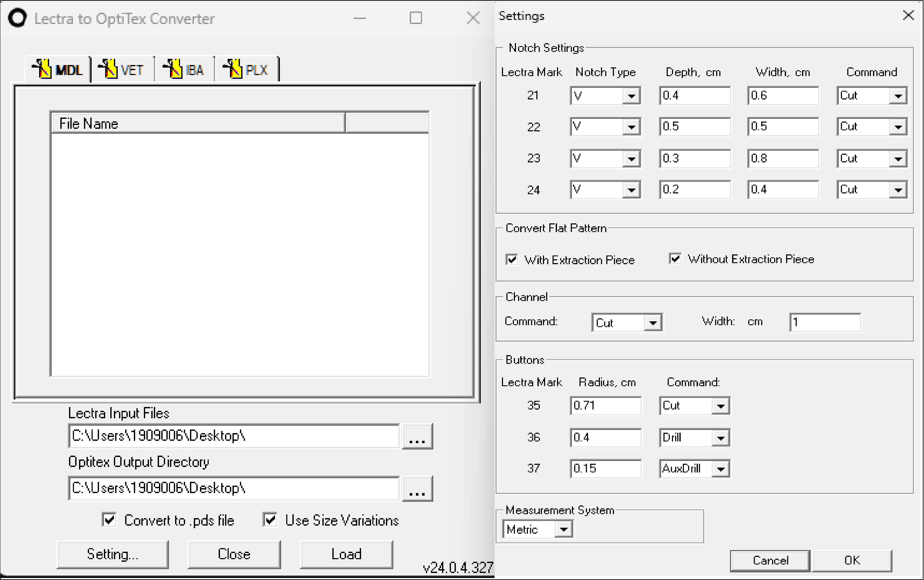Click the Lectra to OptiTex Converter app icon
The height and width of the screenshot is (580, 924).
click(17, 18)
